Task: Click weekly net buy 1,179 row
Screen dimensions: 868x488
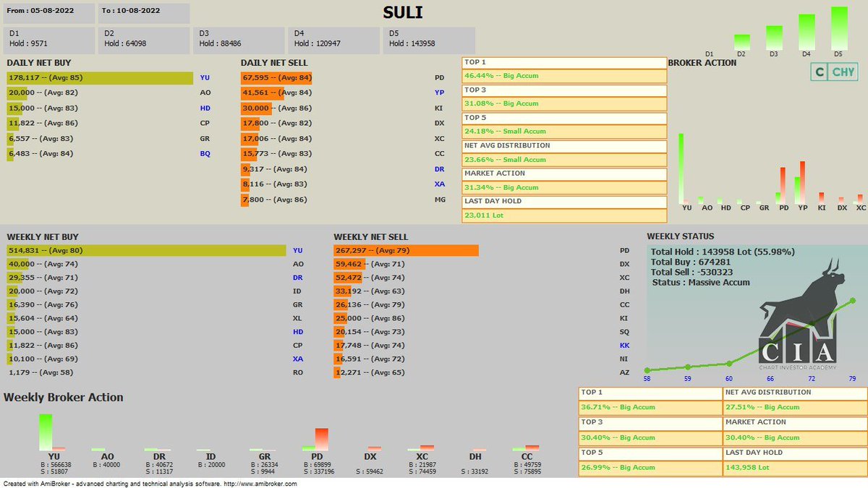Action: [x=156, y=372]
